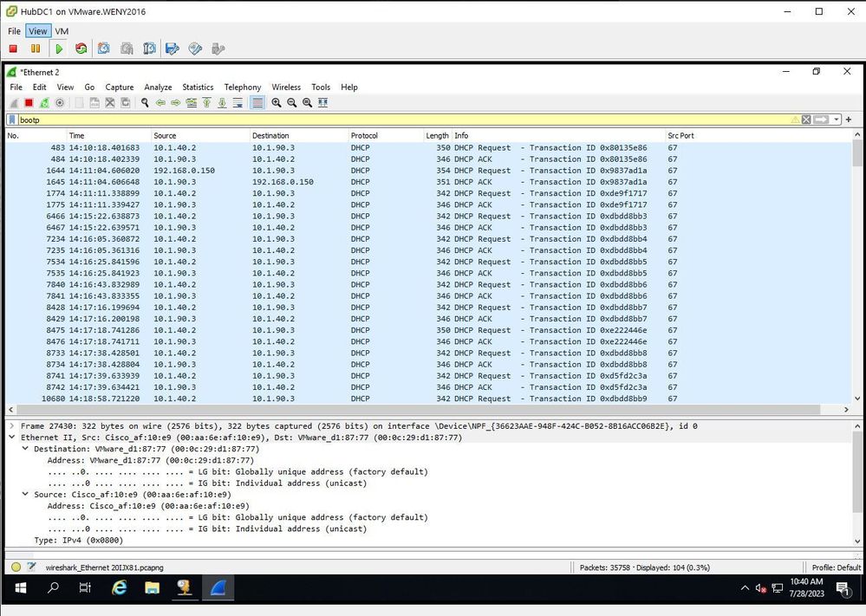The image size is (866, 616).
Task: Power on the VM with the green play icon
Action: pyautogui.click(x=59, y=49)
